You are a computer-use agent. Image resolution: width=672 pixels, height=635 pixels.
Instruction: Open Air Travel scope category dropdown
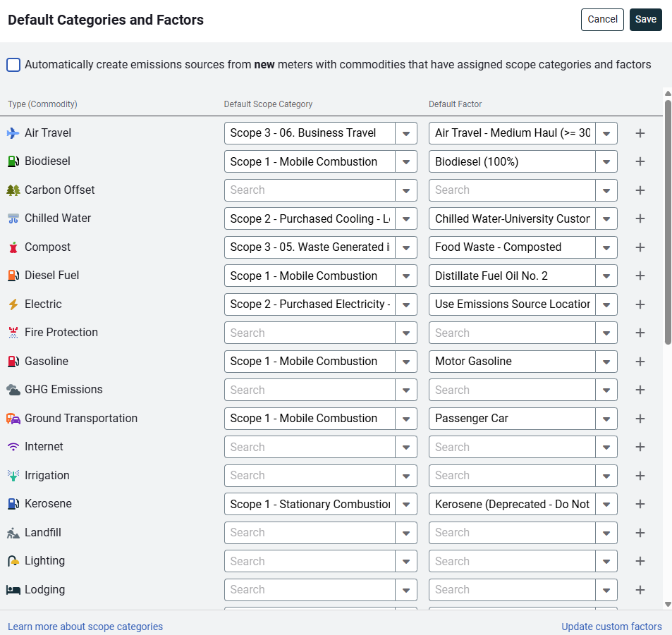point(406,133)
